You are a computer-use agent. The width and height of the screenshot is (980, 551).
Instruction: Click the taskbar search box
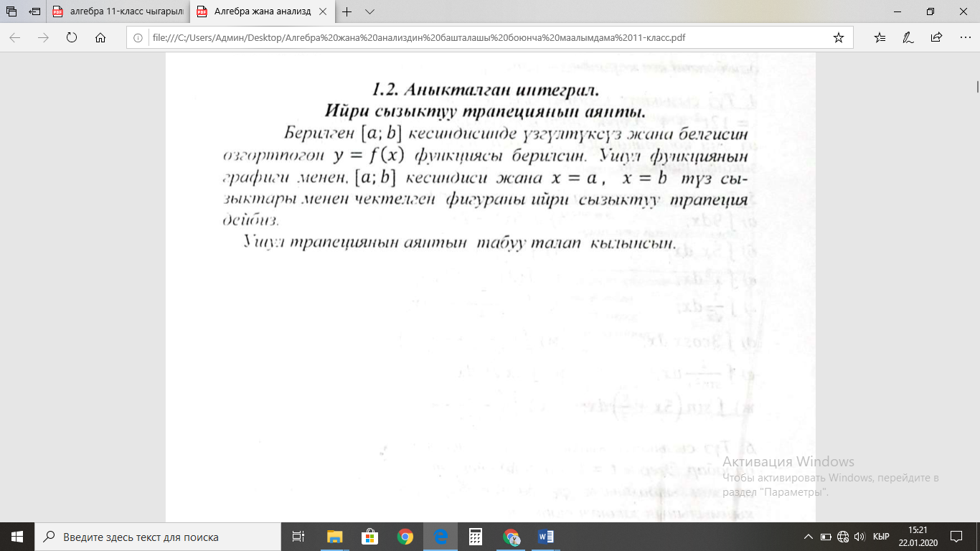[158, 537]
